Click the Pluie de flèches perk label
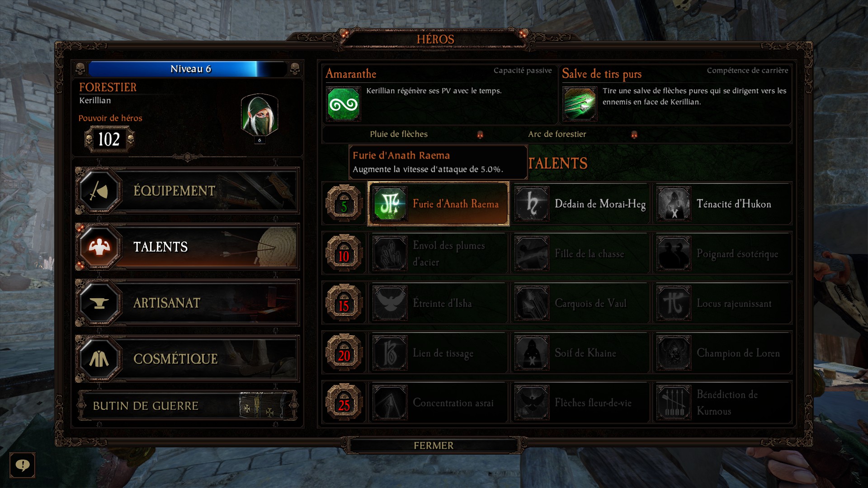The height and width of the screenshot is (488, 868). click(399, 134)
